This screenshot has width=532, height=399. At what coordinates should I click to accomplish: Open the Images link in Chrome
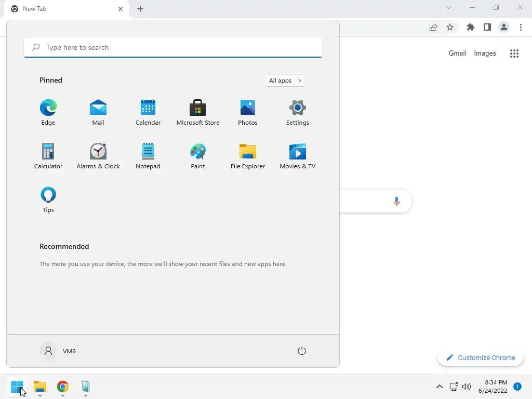(x=485, y=54)
